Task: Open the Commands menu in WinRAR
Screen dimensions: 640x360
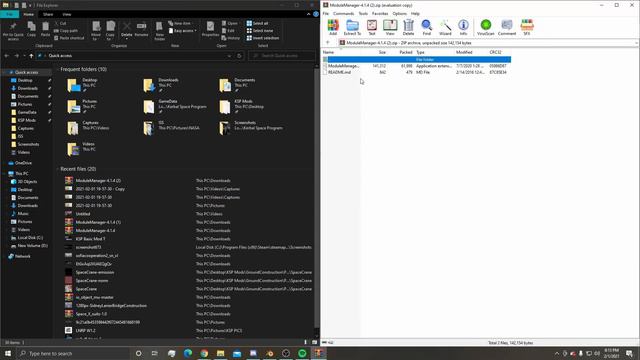Action: coord(343,13)
